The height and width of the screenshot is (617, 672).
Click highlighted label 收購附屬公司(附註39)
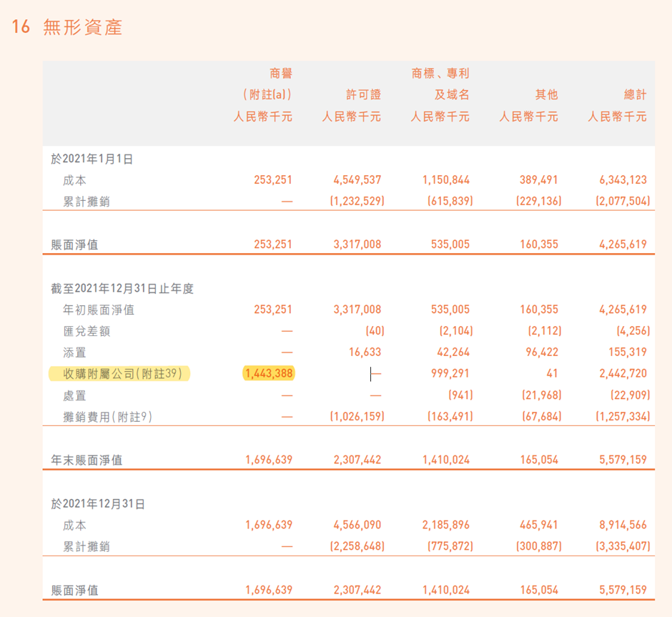pyautogui.click(x=122, y=374)
